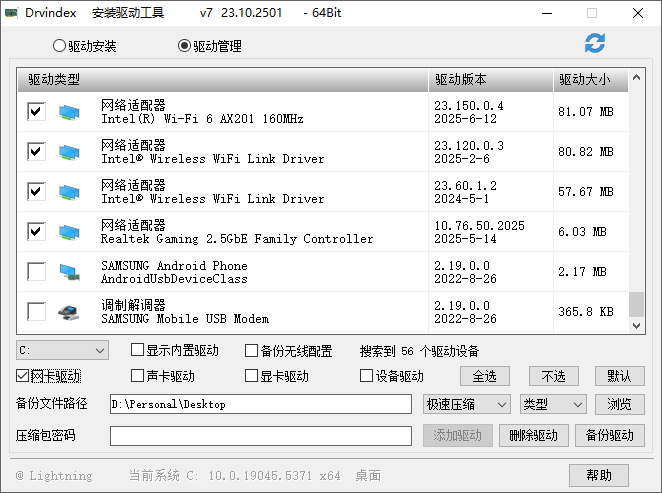This screenshot has height=493, width=662.
Task: Click the @ Lightning author label
Action: (54, 476)
